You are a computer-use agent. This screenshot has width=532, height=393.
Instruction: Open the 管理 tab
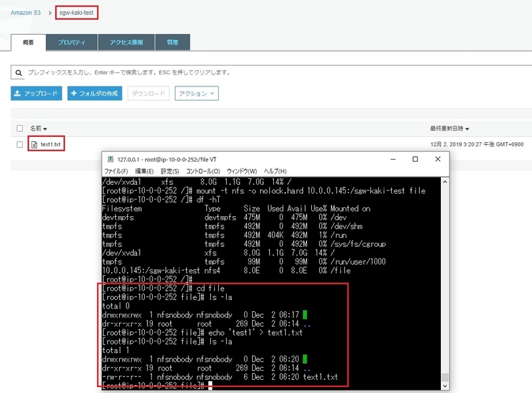[172, 43]
